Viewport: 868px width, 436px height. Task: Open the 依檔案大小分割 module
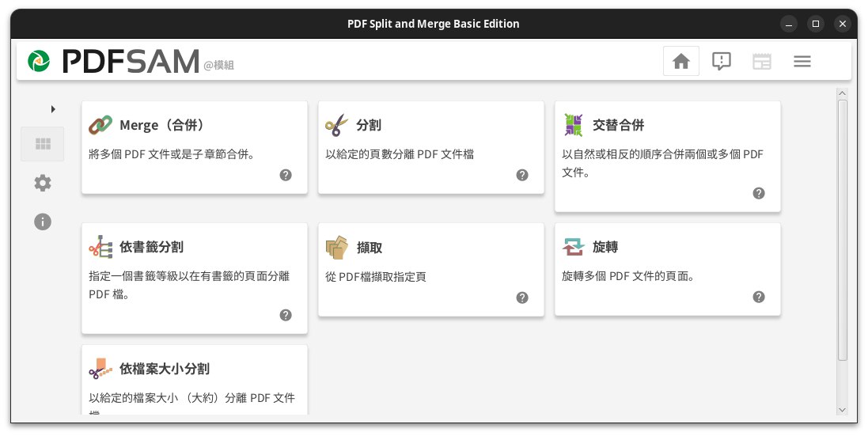164,369
